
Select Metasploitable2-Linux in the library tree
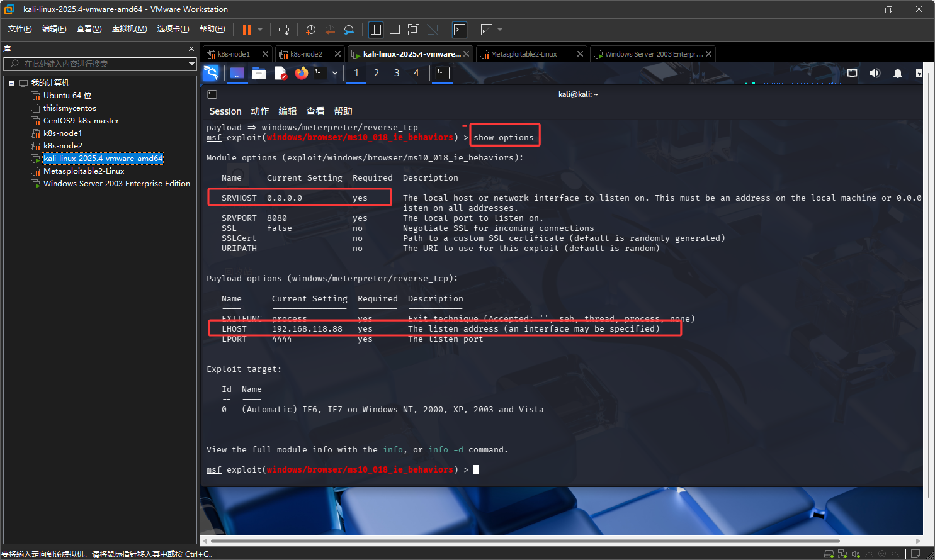(84, 171)
